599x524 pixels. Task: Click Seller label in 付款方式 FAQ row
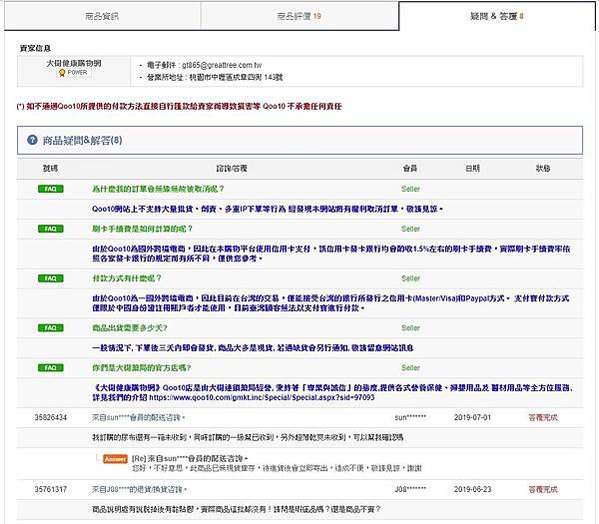click(411, 278)
